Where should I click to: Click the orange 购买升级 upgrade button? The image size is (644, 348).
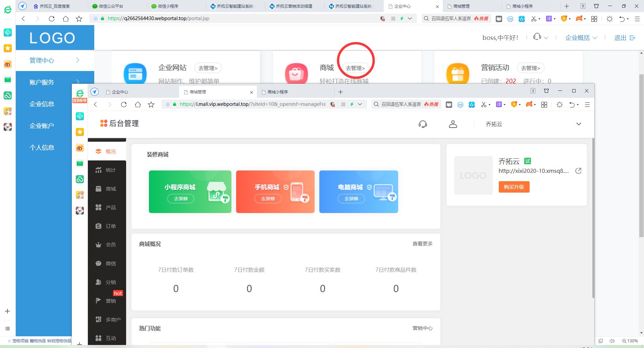(514, 187)
